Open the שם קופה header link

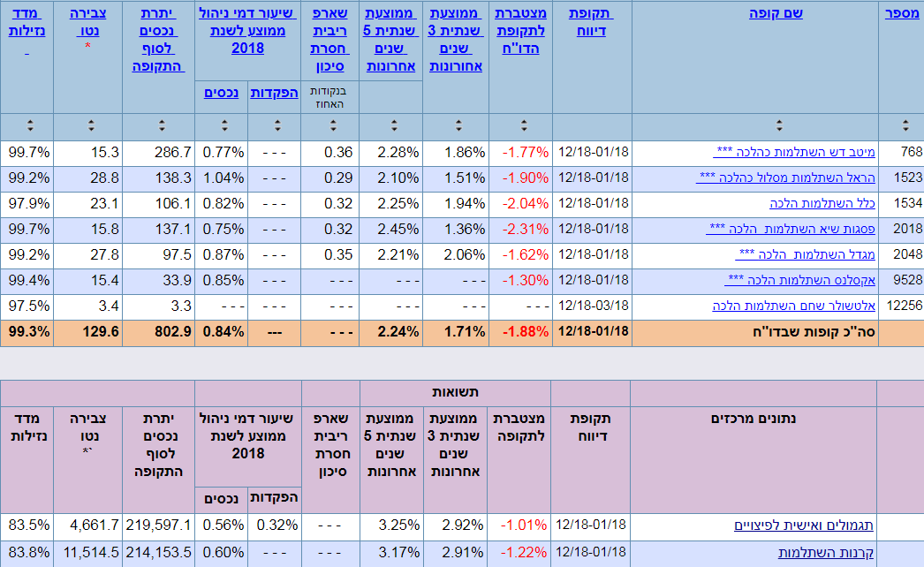point(776,13)
